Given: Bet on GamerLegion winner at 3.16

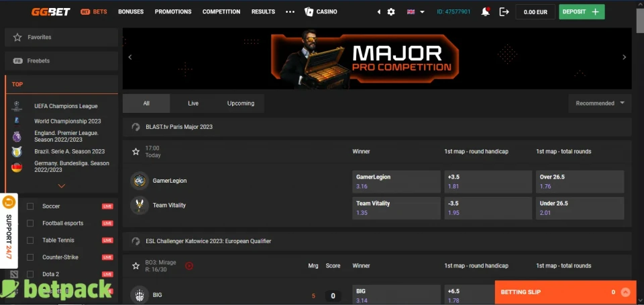Looking at the screenshot, I should tap(396, 181).
